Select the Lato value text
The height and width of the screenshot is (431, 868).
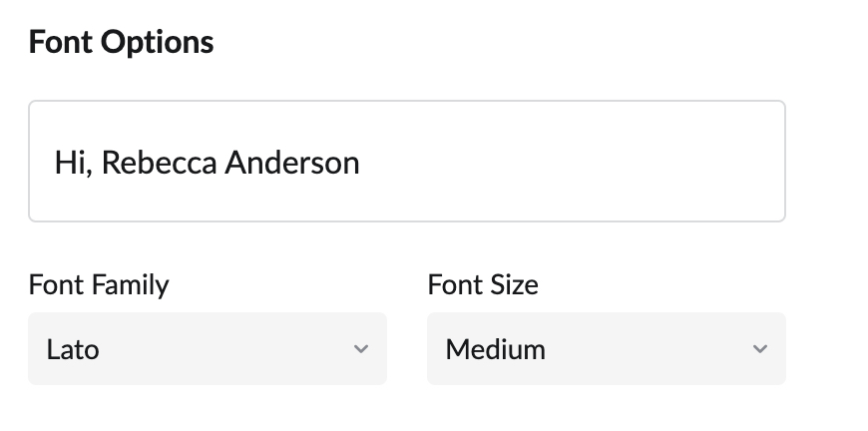click(x=73, y=350)
